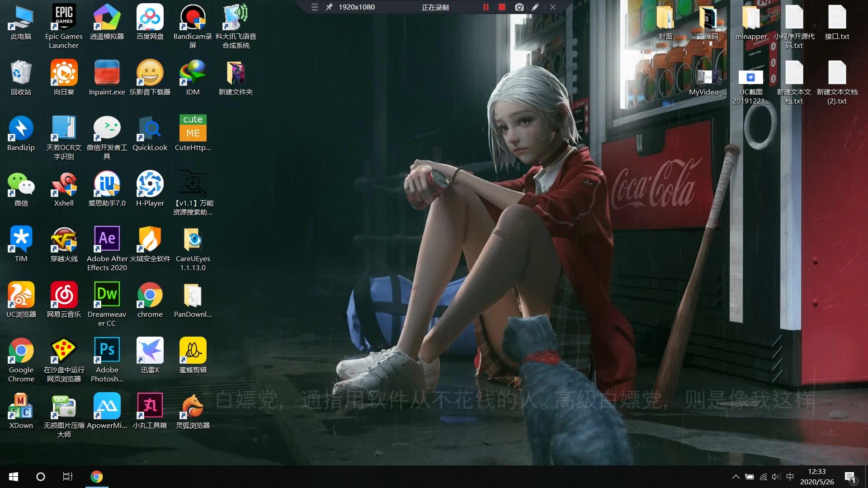868x488 pixels.
Task: Open the PanDownload folder icon
Action: pyautogui.click(x=193, y=300)
